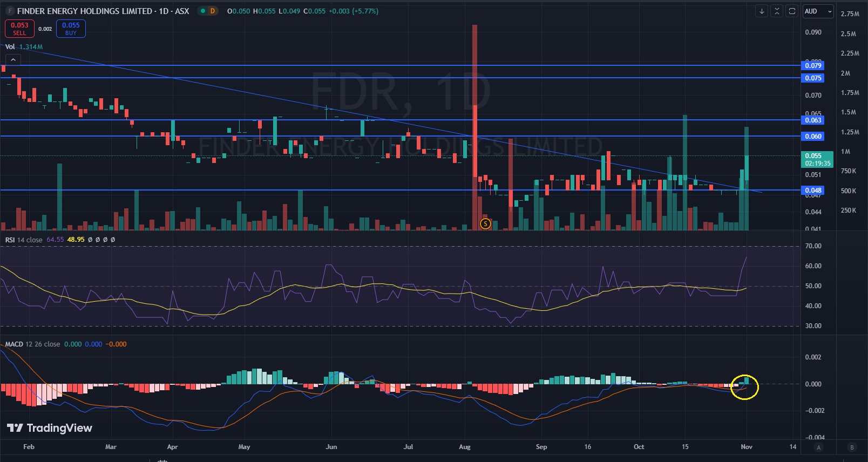The image size is (868, 462).
Task: Click the orange D data-delay badge
Action: (213, 11)
